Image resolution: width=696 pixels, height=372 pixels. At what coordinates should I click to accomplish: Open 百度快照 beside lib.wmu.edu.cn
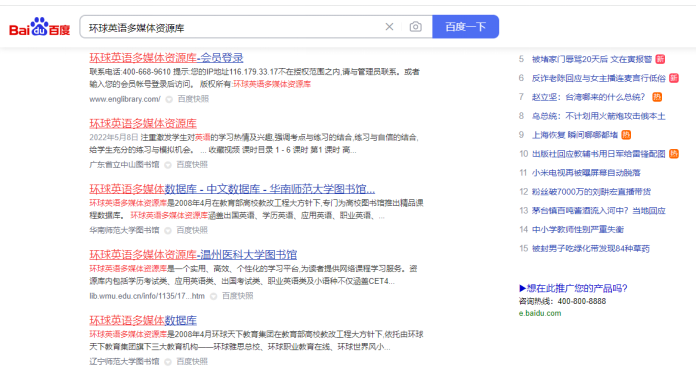pyautogui.click(x=237, y=296)
